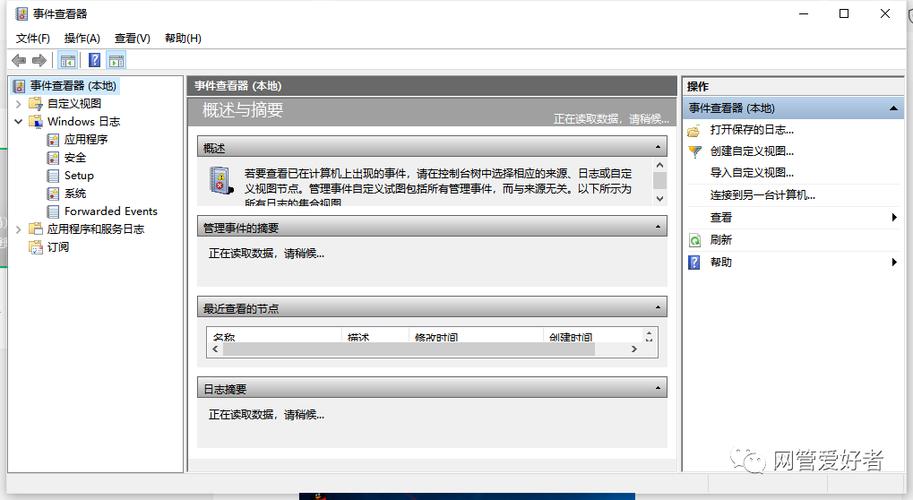Viewport: 913px width, 500px height.
Task: Toggle the show/hide console tree icon
Action: click(x=67, y=61)
